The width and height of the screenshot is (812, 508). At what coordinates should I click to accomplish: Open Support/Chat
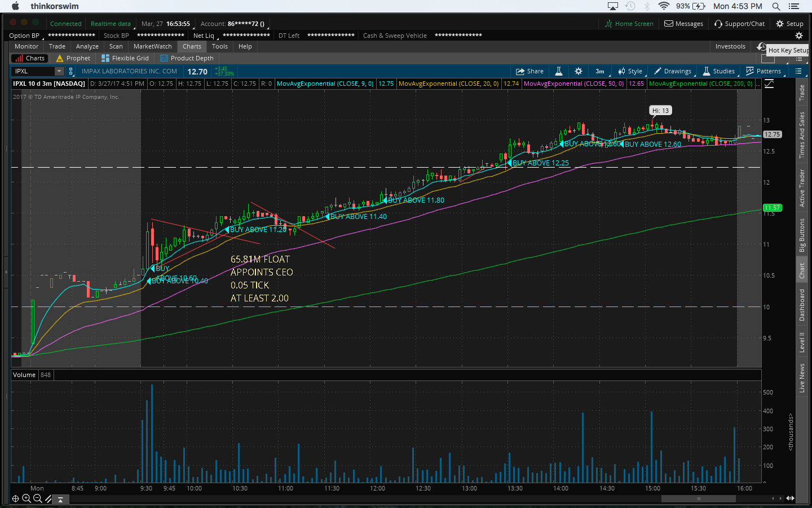point(739,24)
